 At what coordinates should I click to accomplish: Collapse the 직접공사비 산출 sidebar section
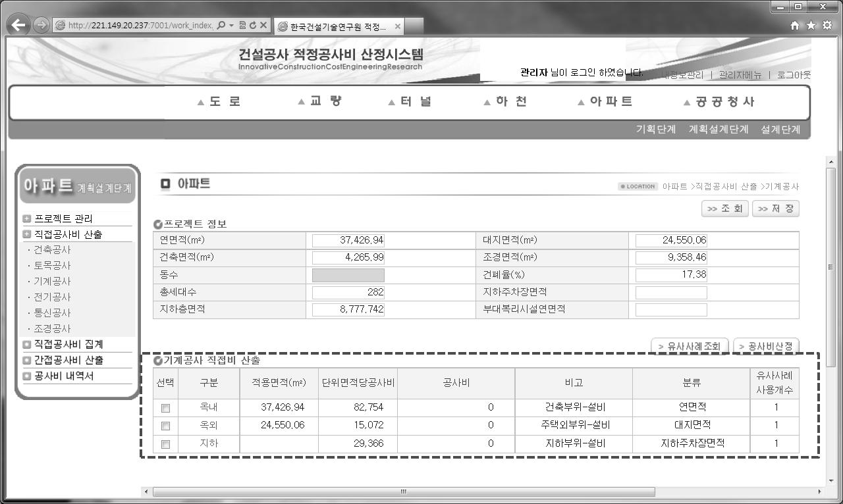(27, 234)
